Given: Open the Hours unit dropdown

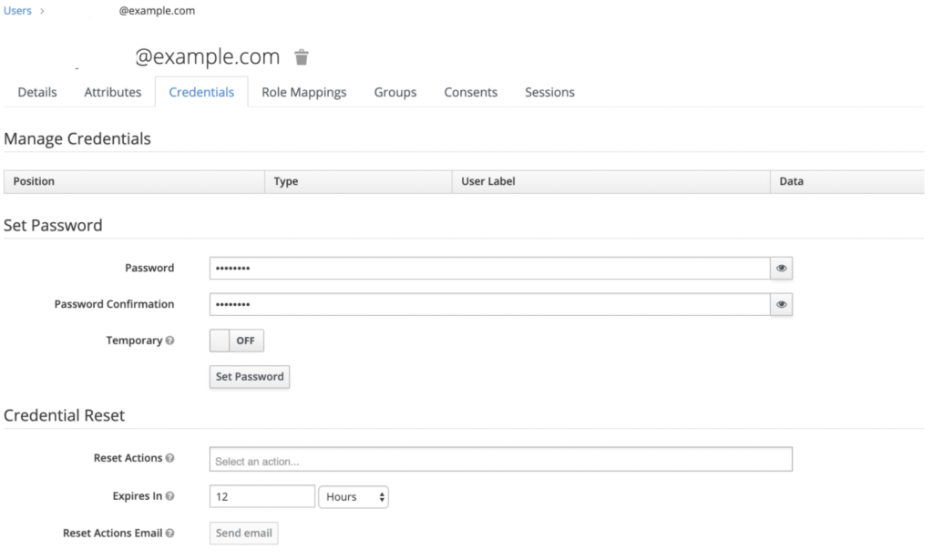Looking at the screenshot, I should pos(354,497).
